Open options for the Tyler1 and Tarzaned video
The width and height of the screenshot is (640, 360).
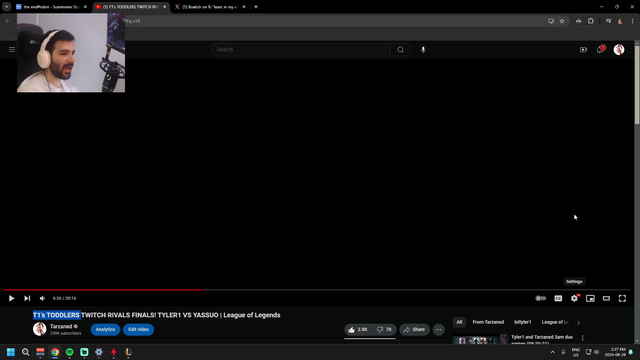pyautogui.click(x=582, y=338)
